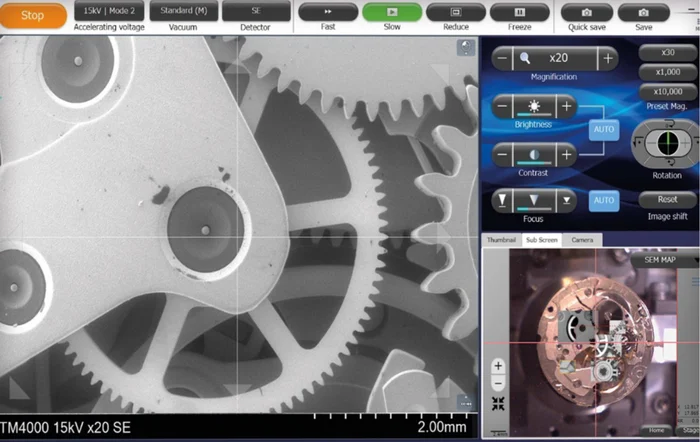Increase magnification with the plus button

point(608,58)
